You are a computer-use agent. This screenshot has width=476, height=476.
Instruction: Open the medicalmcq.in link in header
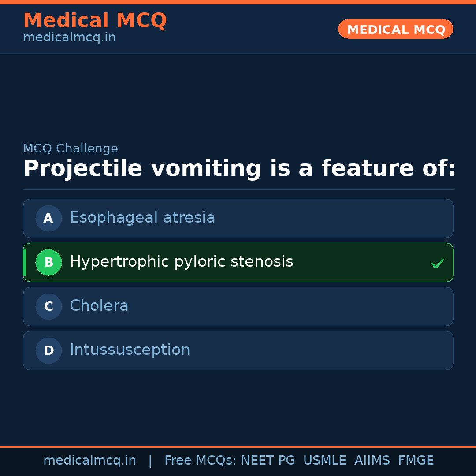[x=69, y=38]
